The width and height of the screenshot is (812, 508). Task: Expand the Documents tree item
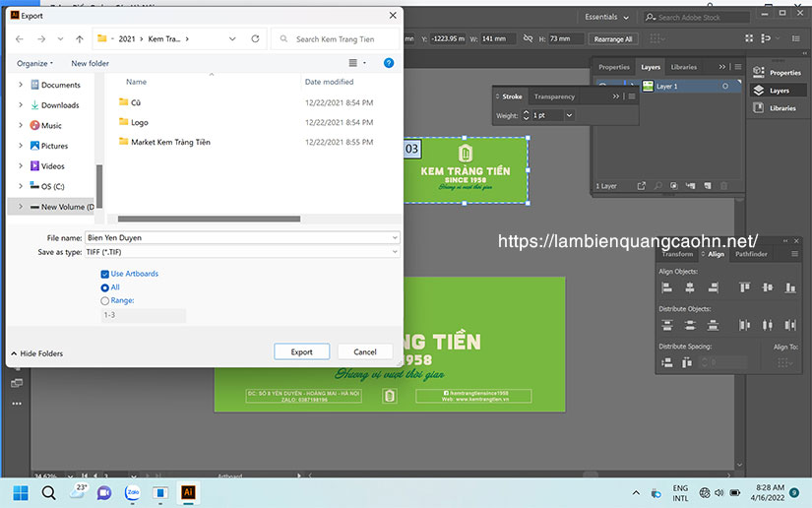pos(22,86)
